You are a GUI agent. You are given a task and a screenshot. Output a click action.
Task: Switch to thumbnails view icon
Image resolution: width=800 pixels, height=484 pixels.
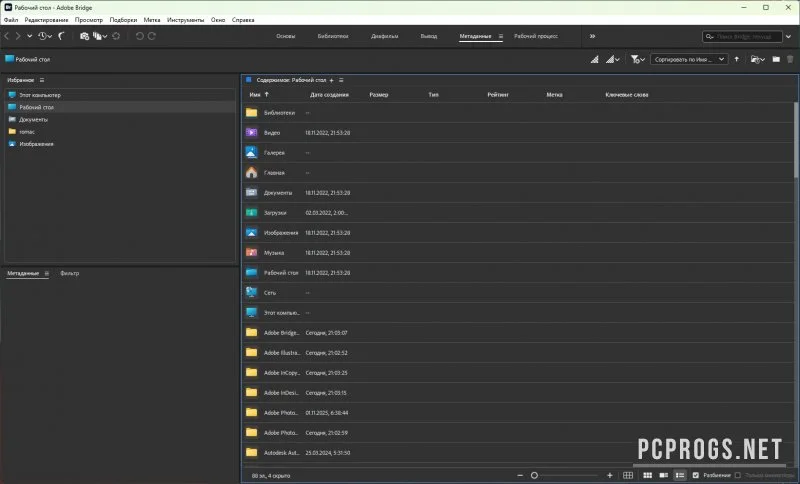click(647, 475)
